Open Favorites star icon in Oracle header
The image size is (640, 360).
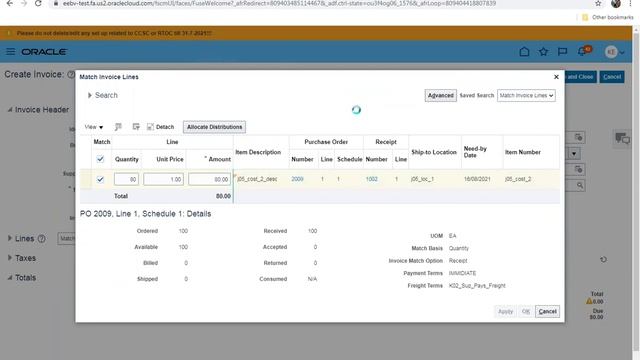click(x=543, y=51)
